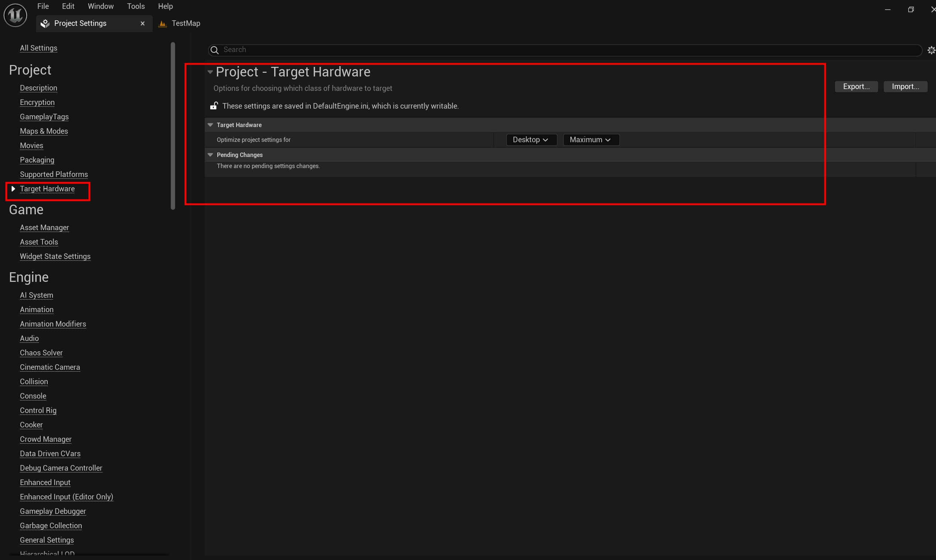
Task: Open Chaos Solver settings
Action: pos(41,352)
